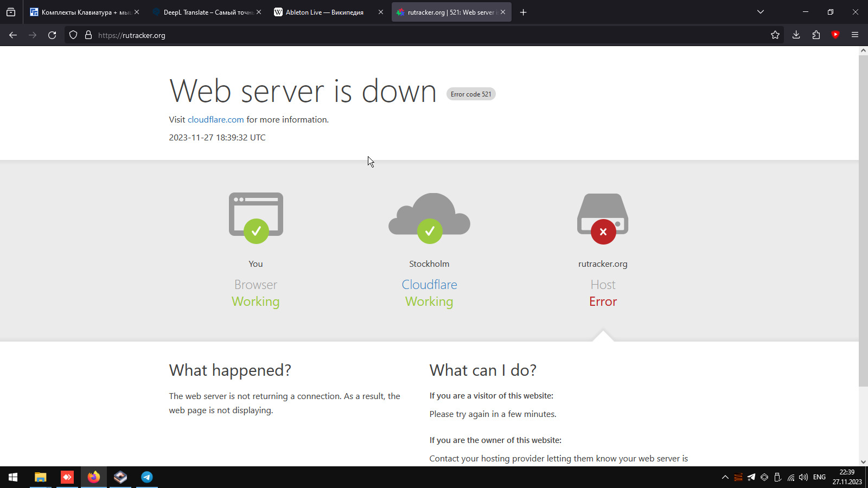Expand the list all tabs dropdown
The width and height of the screenshot is (868, 488).
point(761,12)
